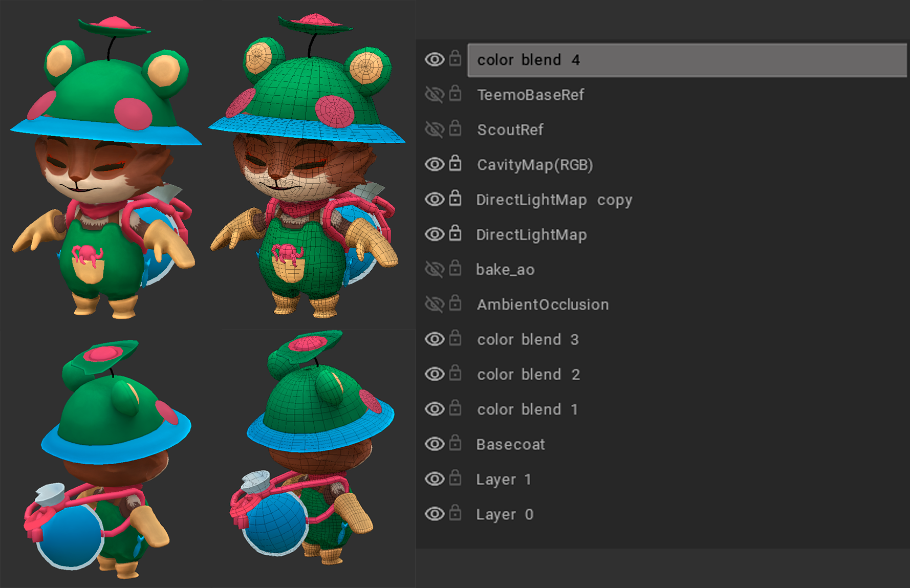The height and width of the screenshot is (588, 910).
Task: Hide the DirectLightMap copy layer
Action: [x=435, y=199]
